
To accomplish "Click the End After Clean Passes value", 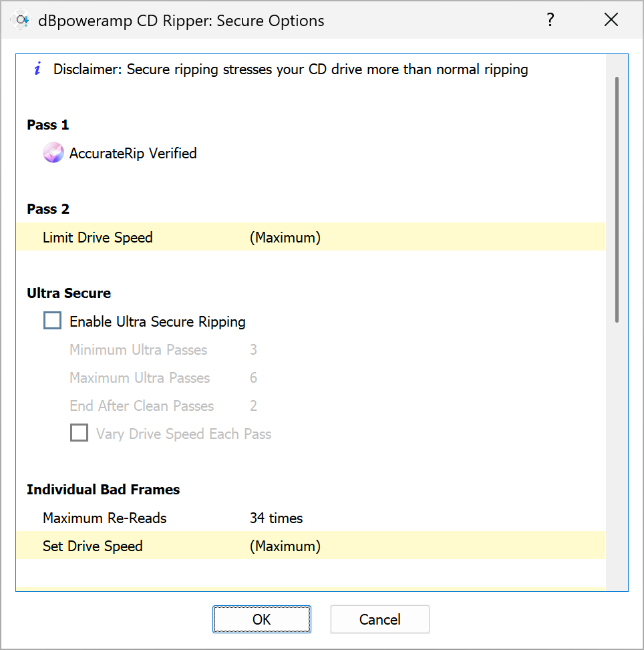I will [x=253, y=405].
